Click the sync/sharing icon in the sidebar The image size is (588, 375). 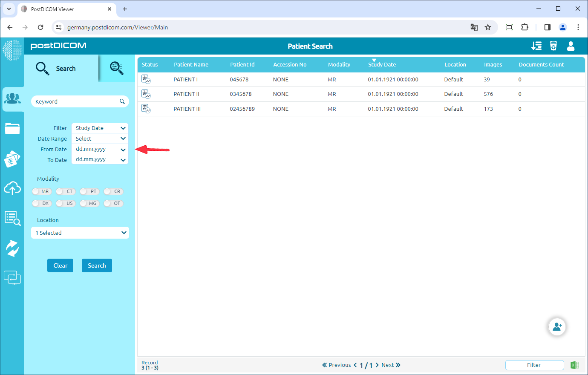click(13, 248)
